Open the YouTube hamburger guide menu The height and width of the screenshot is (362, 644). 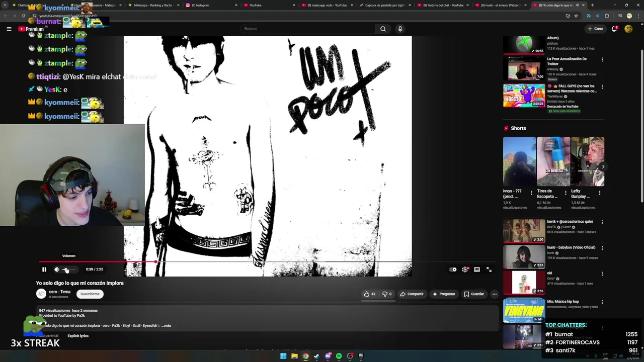click(x=9, y=29)
